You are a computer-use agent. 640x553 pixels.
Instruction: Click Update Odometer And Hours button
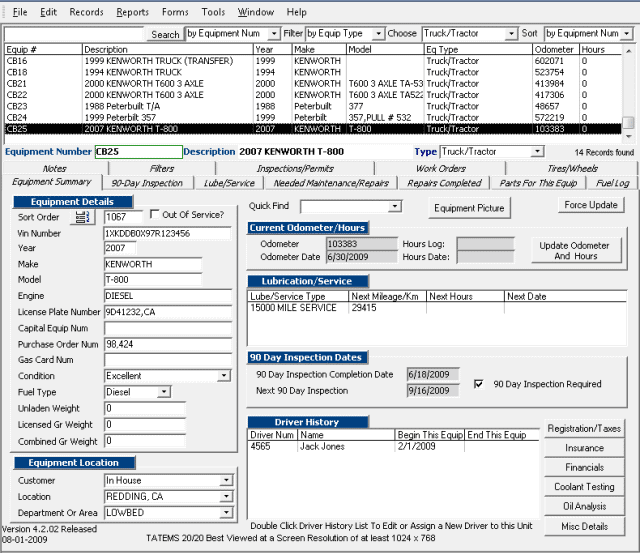pos(576,251)
